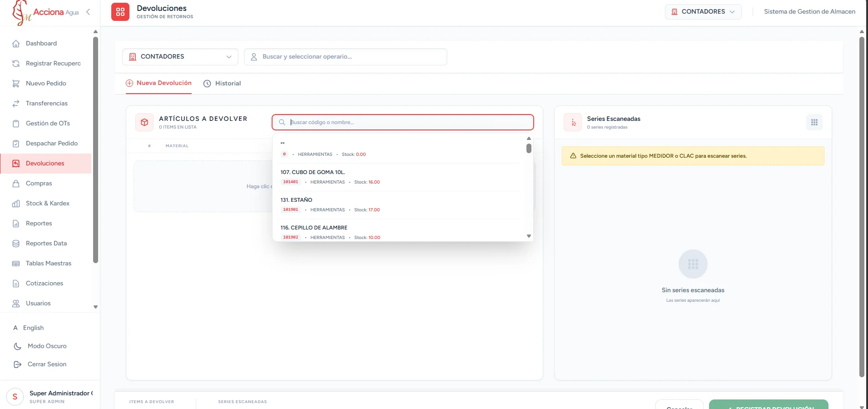Viewport: 868px width, 409px height.
Task: Click the Compras bag icon
Action: pos(16,184)
